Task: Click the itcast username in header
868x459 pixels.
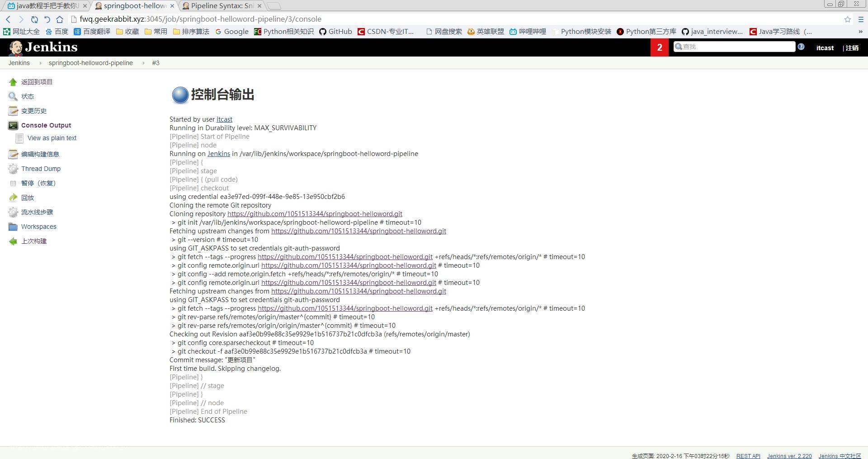Action: [825, 48]
